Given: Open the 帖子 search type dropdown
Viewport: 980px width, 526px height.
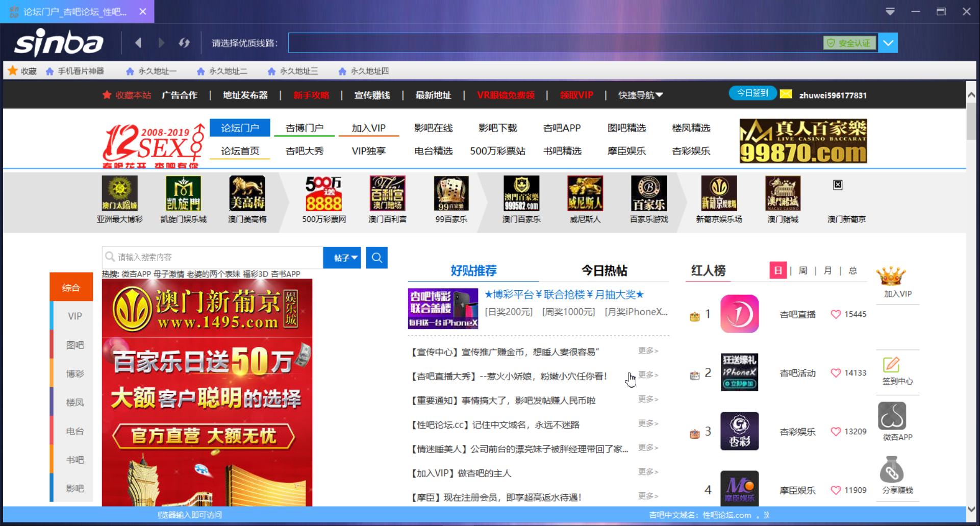Looking at the screenshot, I should (x=342, y=258).
